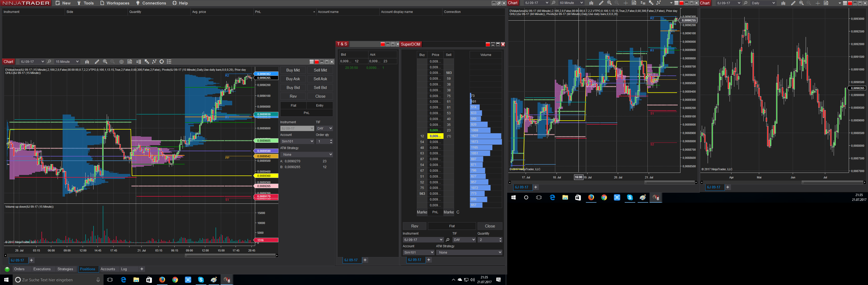This screenshot has width=868, height=285.
Task: Open Chart Trader Account Sim101 dropdown
Action: [297, 141]
